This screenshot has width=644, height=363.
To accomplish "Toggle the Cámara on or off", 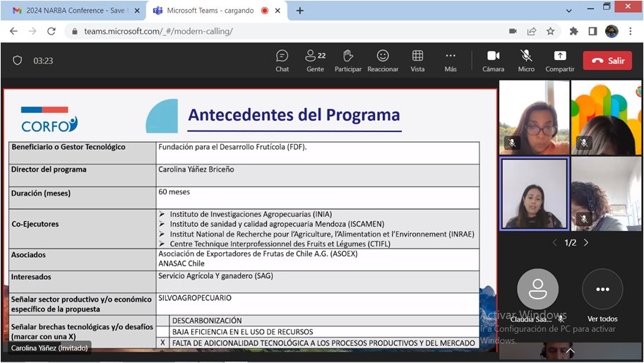I will 494,61.
